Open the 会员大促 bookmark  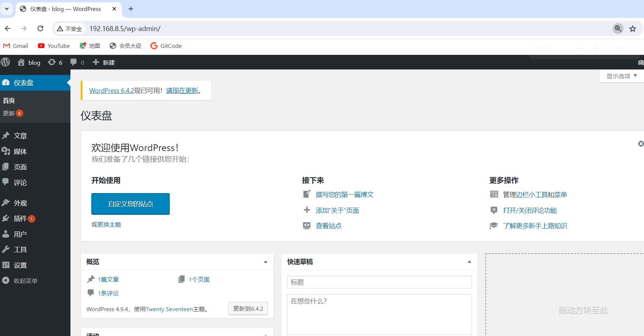tap(125, 46)
